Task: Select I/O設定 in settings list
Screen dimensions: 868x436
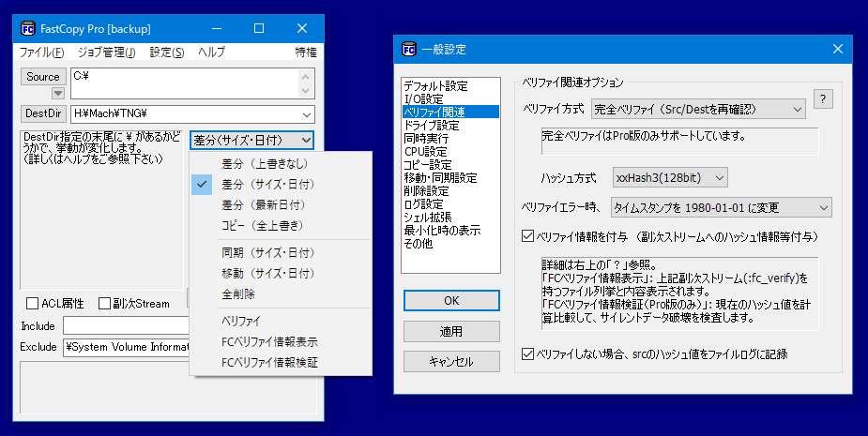Action: pos(450,99)
